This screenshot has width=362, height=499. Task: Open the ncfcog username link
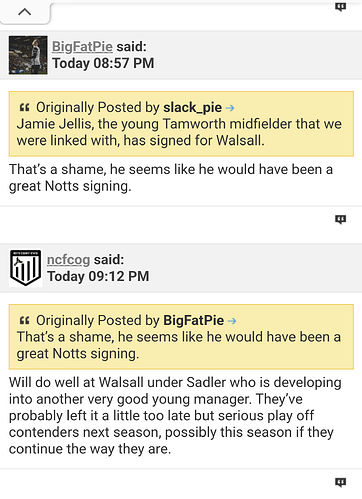tap(68, 260)
